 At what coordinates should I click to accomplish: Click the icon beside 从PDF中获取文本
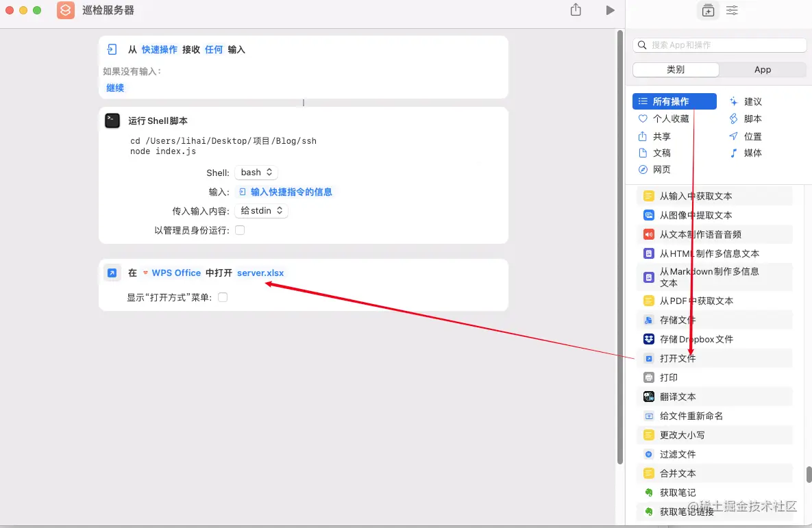point(648,301)
